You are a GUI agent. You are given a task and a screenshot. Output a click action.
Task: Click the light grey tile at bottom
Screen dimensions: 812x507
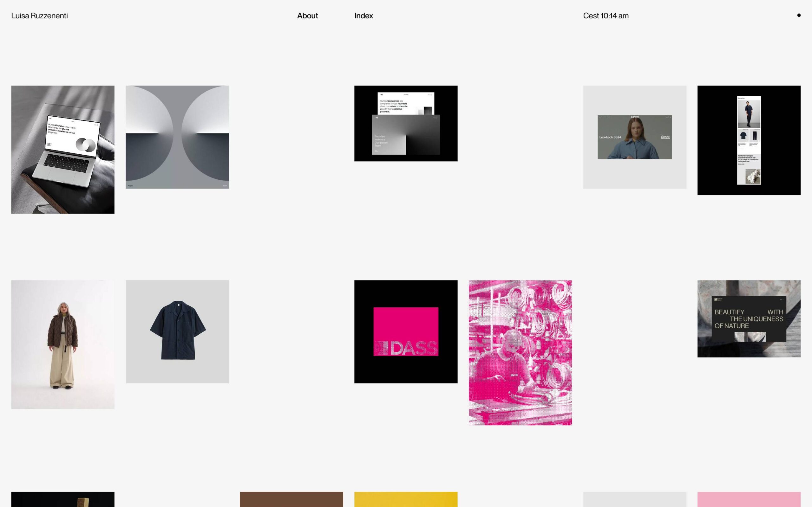[x=634, y=499]
